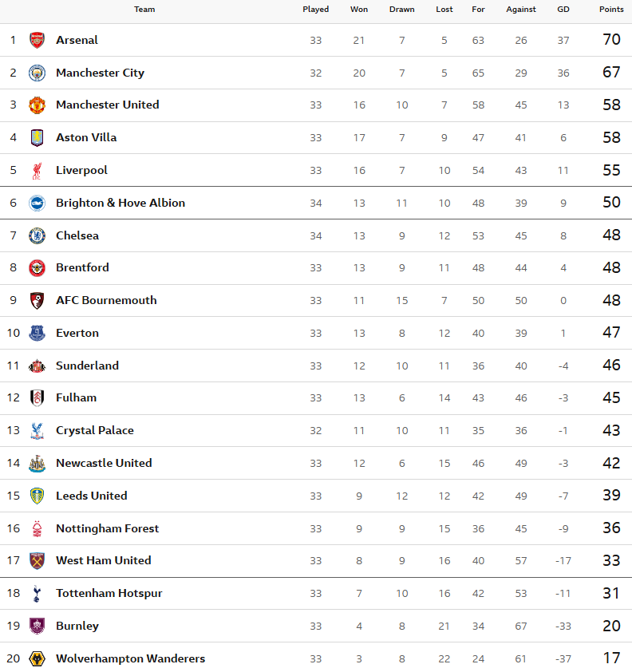Click the Everton crest icon
The height and width of the screenshot is (672, 632).
pyautogui.click(x=37, y=333)
